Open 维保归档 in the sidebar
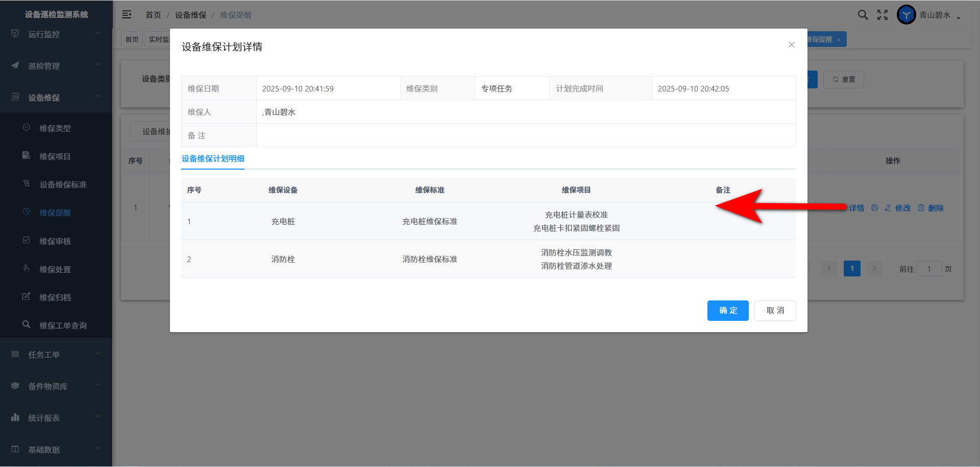980x467 pixels. 55,297
